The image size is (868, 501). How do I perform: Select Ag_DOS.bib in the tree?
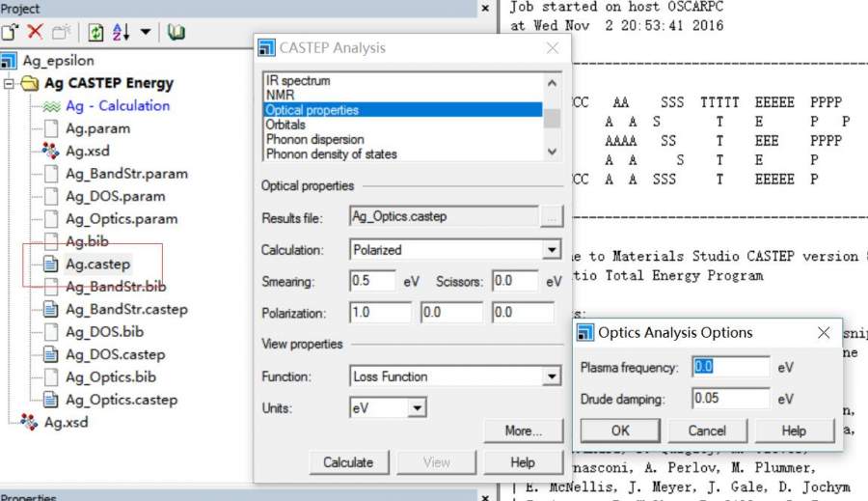point(104,332)
